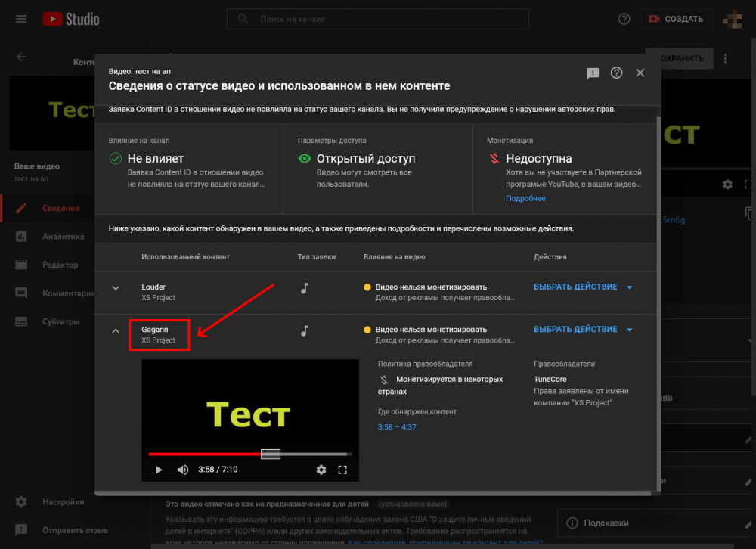The image size is (756, 549).
Task: Open Субтитры in the sidebar
Action: pos(48,321)
